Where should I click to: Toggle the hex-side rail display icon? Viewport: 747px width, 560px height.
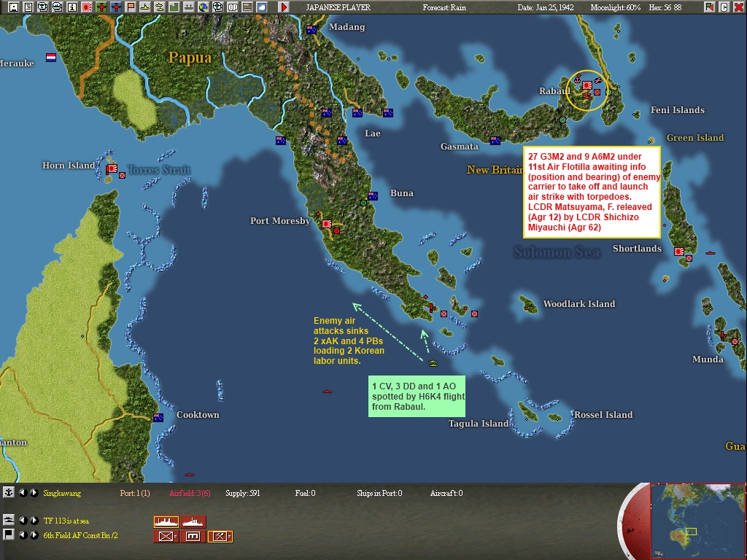point(247,7)
